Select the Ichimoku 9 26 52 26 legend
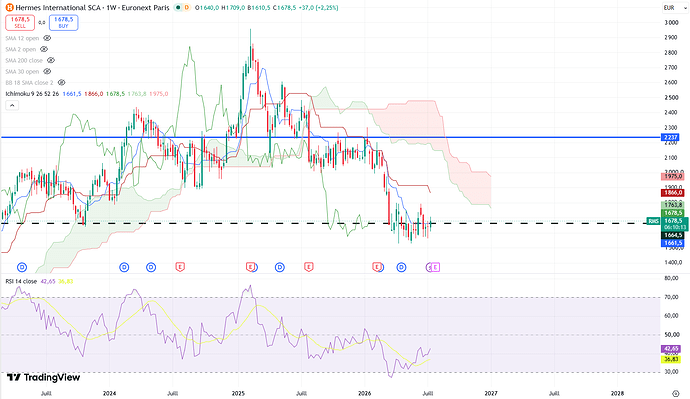690x399 pixels. pos(32,94)
